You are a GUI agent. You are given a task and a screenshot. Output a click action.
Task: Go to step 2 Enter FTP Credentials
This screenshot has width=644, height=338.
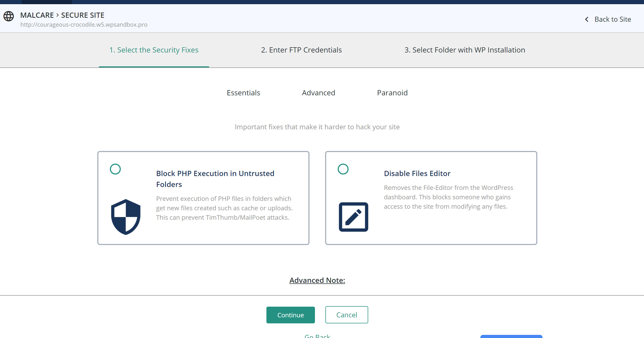(301, 50)
